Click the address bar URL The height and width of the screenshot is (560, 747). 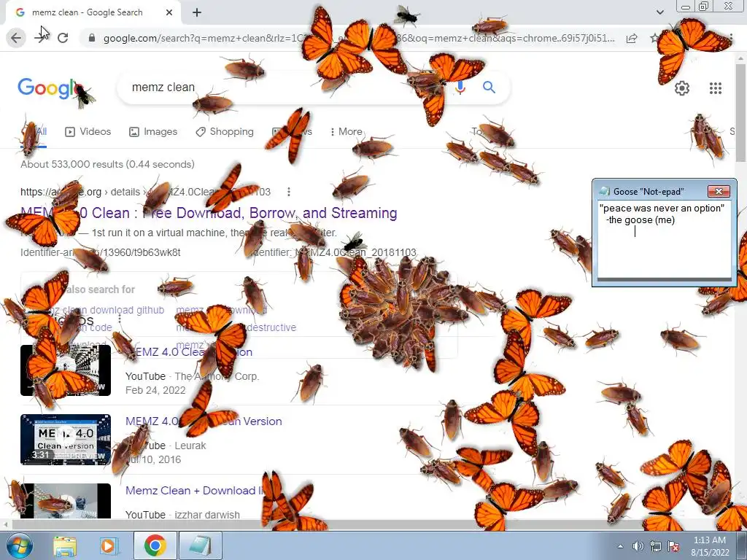click(x=359, y=38)
